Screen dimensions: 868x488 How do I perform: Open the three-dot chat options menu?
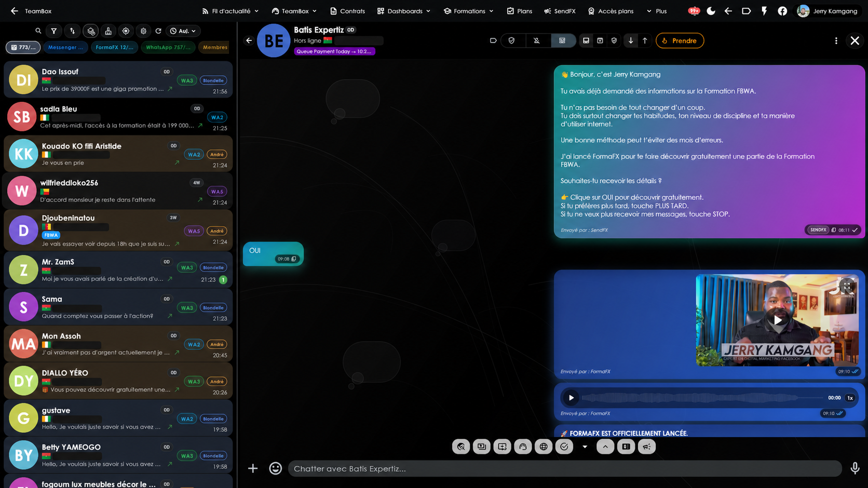tap(836, 40)
